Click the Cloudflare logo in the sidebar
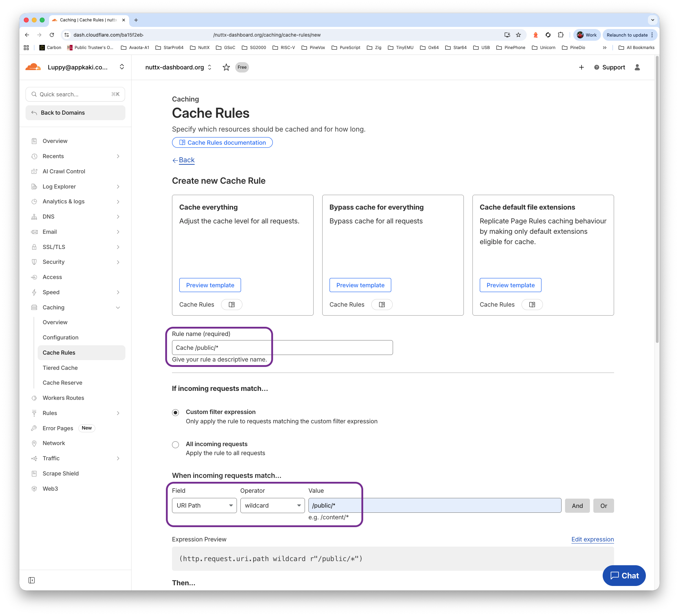 pyautogui.click(x=33, y=67)
